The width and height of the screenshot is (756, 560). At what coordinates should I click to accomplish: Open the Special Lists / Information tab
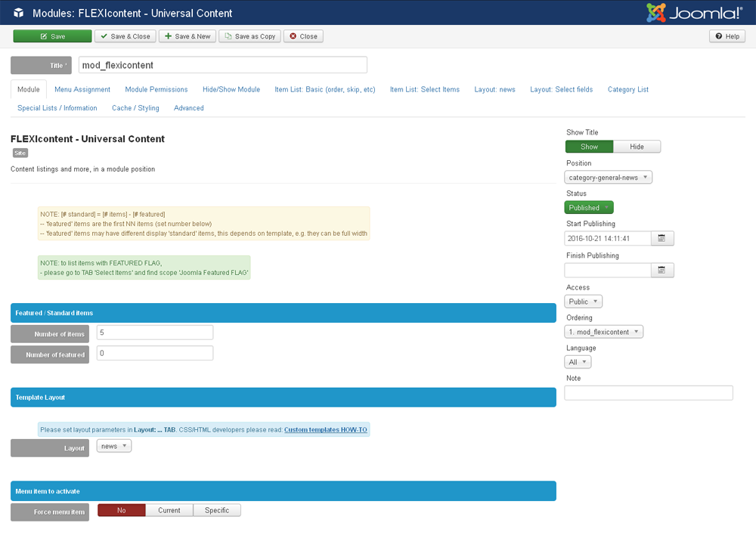pos(57,108)
